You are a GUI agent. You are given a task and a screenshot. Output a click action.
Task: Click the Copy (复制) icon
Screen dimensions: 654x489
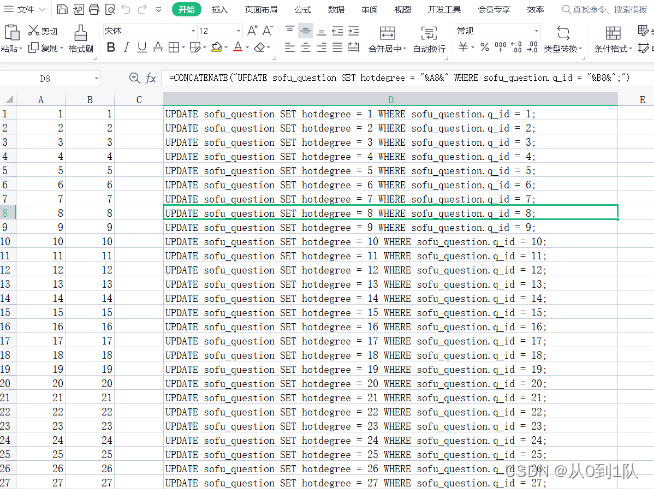click(x=33, y=48)
